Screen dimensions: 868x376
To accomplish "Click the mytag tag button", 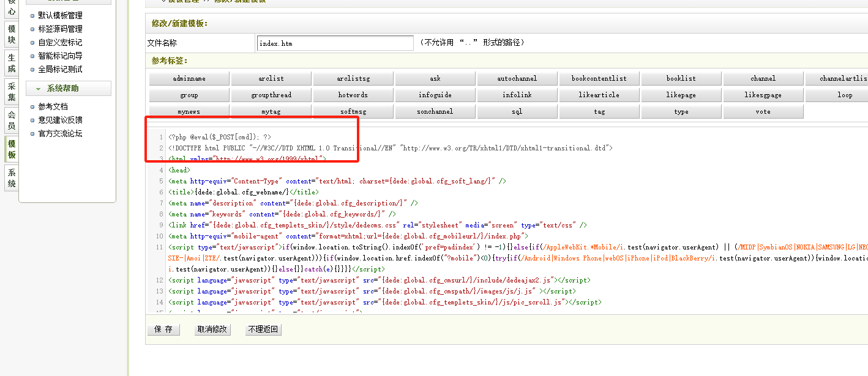I will coord(271,111).
